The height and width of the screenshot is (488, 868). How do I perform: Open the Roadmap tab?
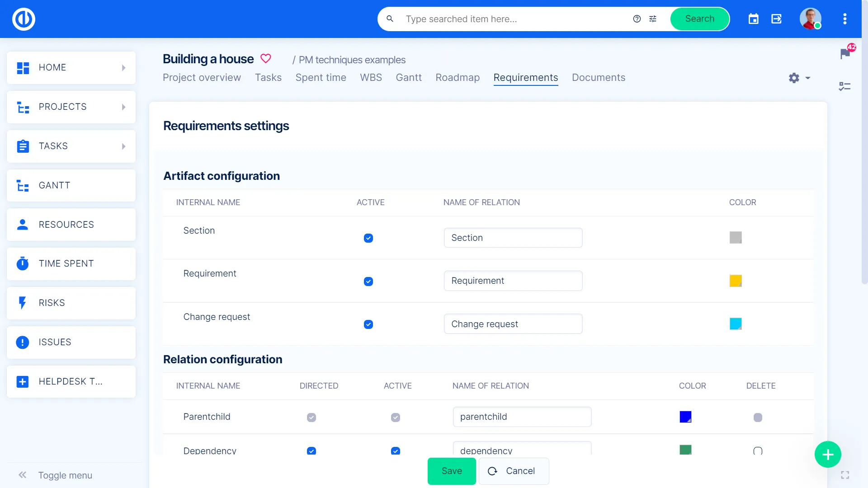point(458,78)
